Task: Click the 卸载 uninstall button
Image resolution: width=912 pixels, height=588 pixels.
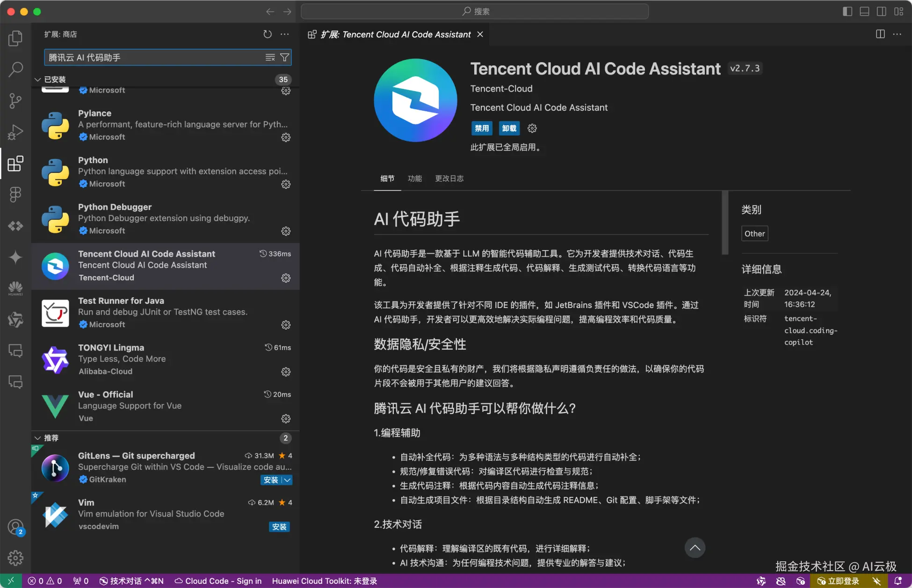Action: [x=509, y=129]
